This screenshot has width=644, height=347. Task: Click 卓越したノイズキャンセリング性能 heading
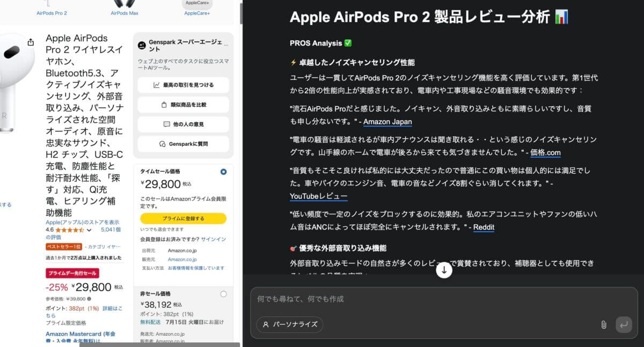(x=352, y=62)
